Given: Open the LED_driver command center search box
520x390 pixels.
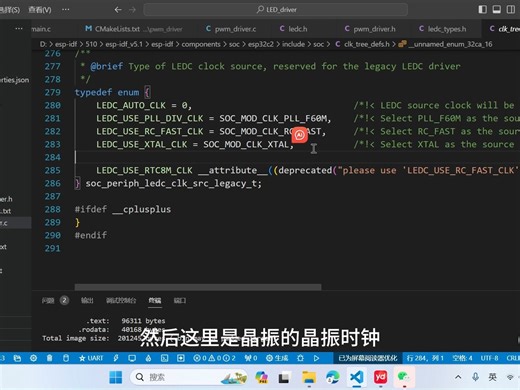Looking at the screenshot, I should click(276, 10).
